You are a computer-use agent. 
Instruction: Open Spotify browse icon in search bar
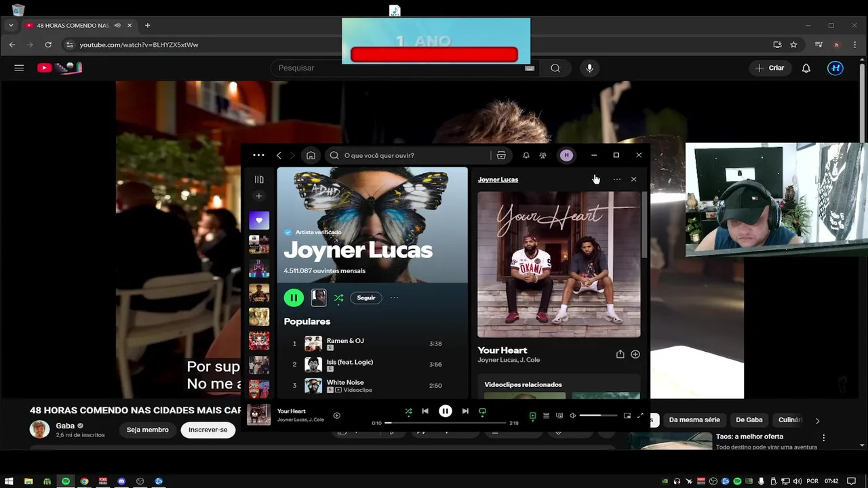[x=501, y=155]
